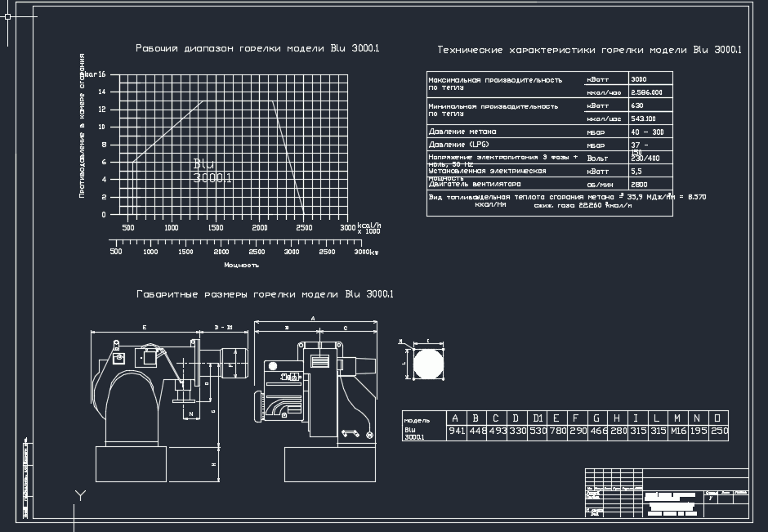Select the side-view burner drawing with dimension E
This screenshot has height=532, width=768.
pyautogui.click(x=169, y=403)
